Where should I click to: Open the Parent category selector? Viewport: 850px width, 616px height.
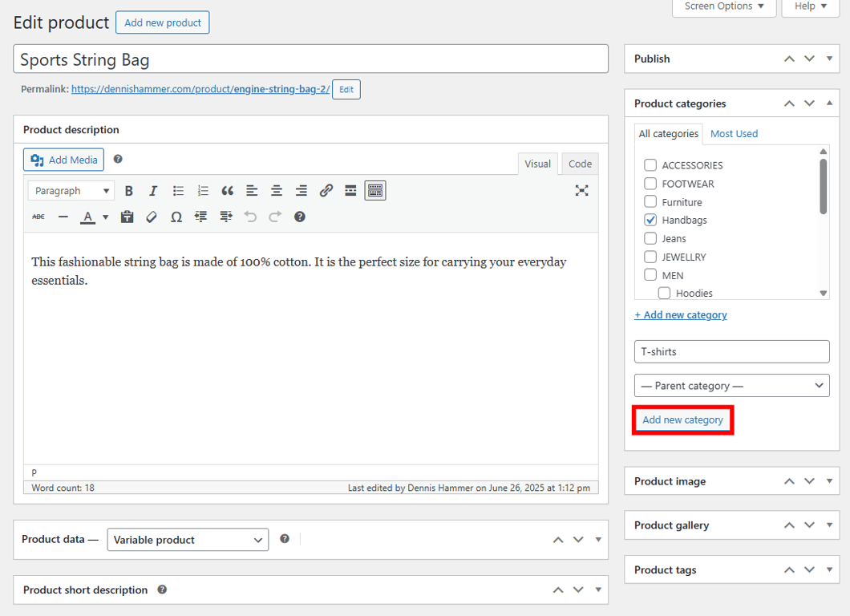pos(731,385)
